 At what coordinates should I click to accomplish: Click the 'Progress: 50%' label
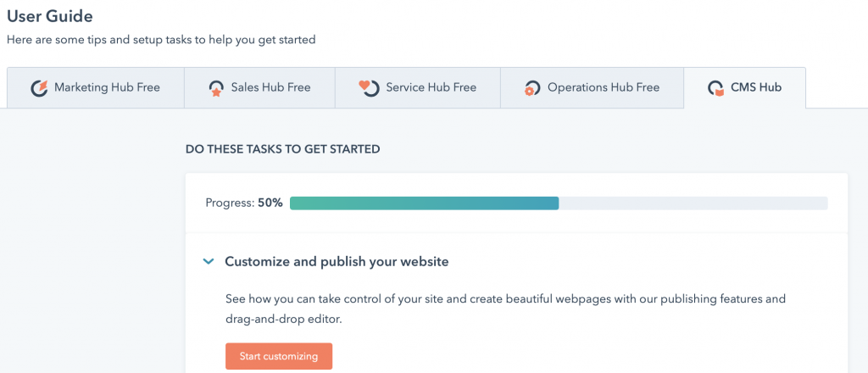[244, 203]
